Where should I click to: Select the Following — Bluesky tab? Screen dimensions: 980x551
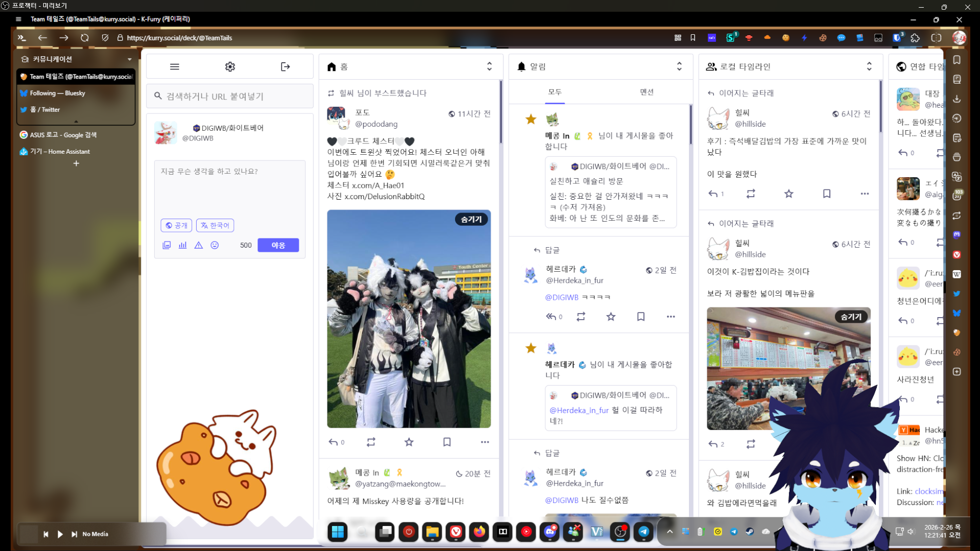click(x=57, y=93)
